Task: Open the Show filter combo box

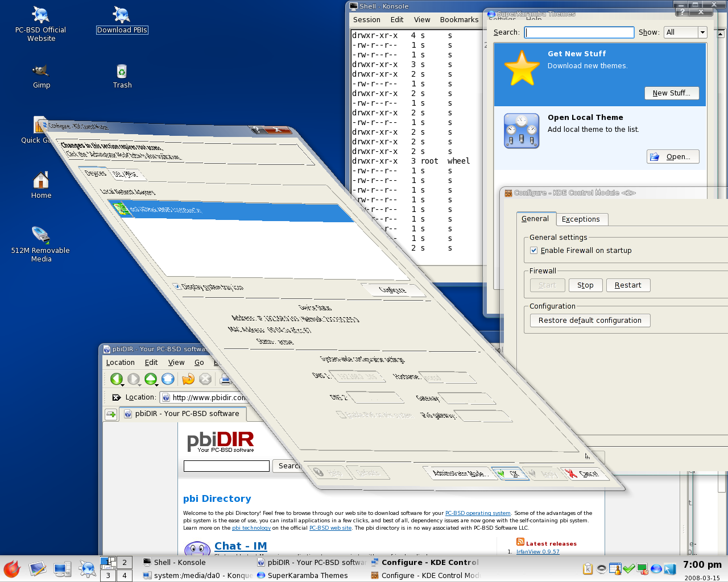Action: (685, 32)
